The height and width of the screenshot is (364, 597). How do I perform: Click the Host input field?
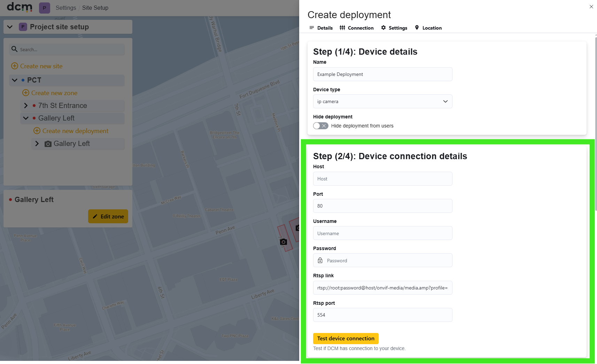click(x=382, y=179)
